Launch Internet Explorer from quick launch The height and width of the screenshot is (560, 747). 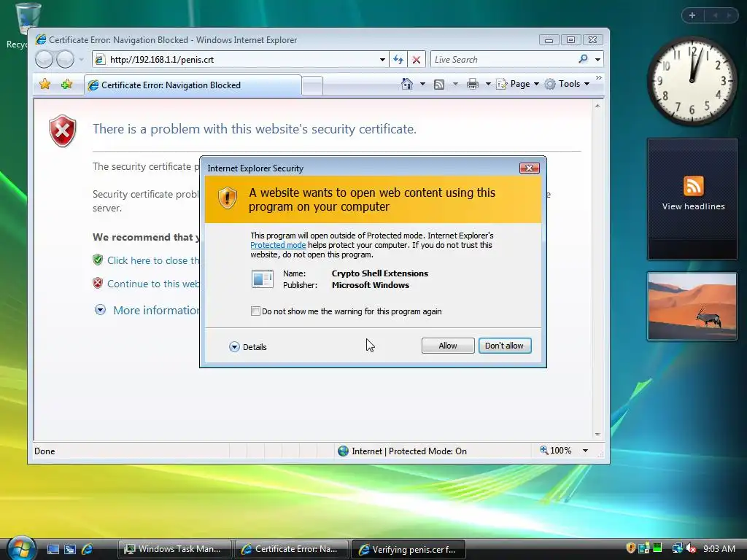click(88, 549)
